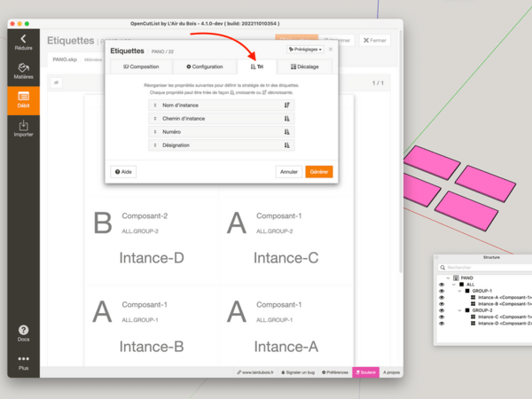Toggle visibility of the ALL group
The image size is (532, 399).
click(x=442, y=285)
